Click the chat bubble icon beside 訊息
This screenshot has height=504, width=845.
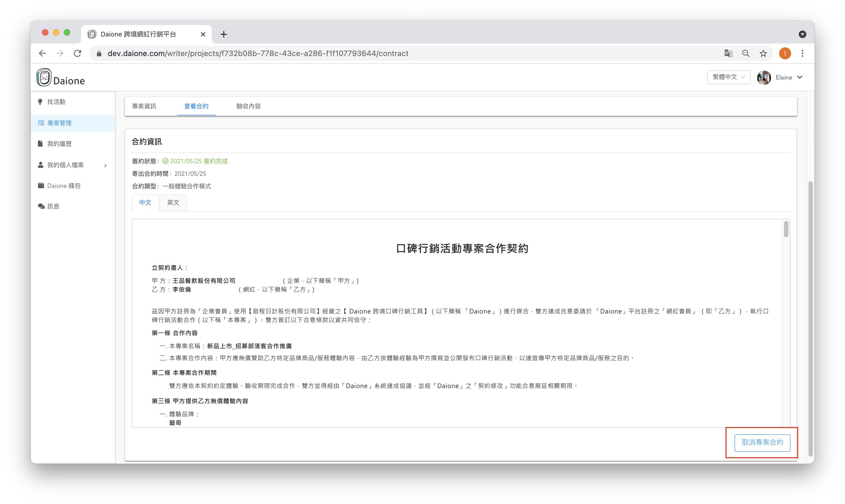[41, 206]
